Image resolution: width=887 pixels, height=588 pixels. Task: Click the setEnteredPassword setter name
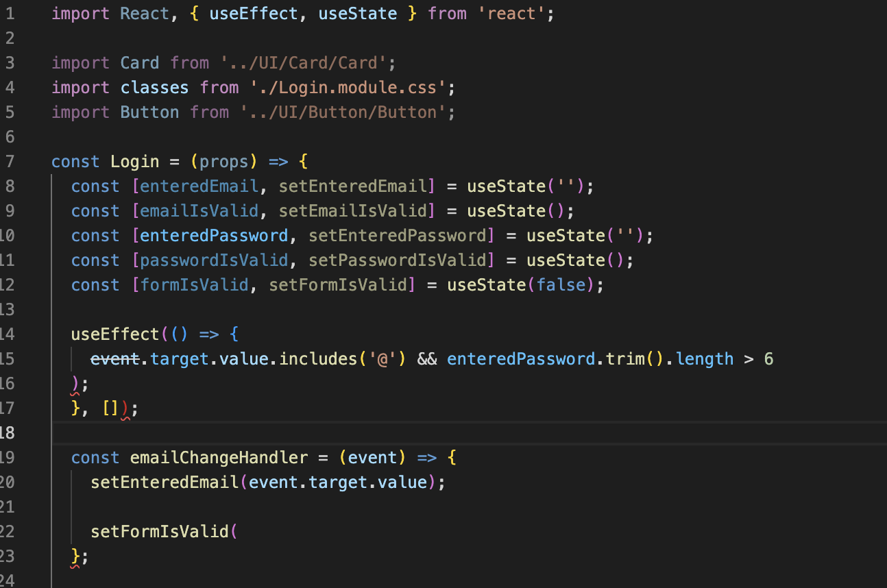click(397, 236)
